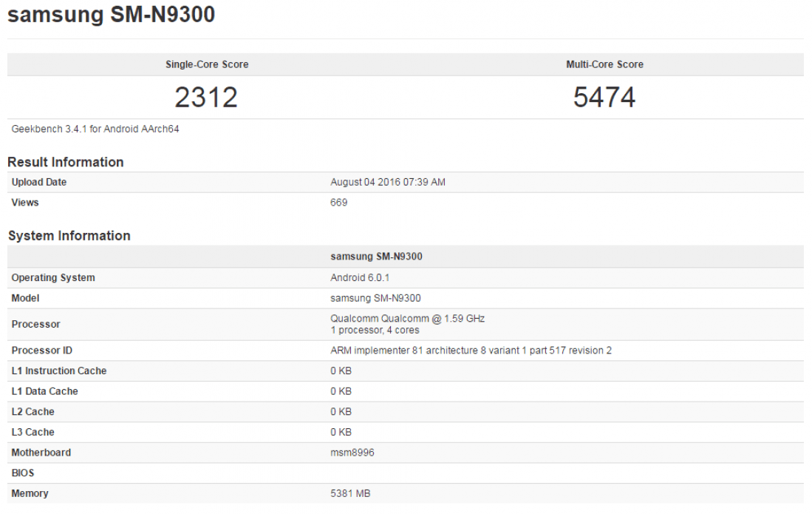The height and width of the screenshot is (514, 812).
Task: Click the multi-core score value 5474
Action: tap(604, 98)
